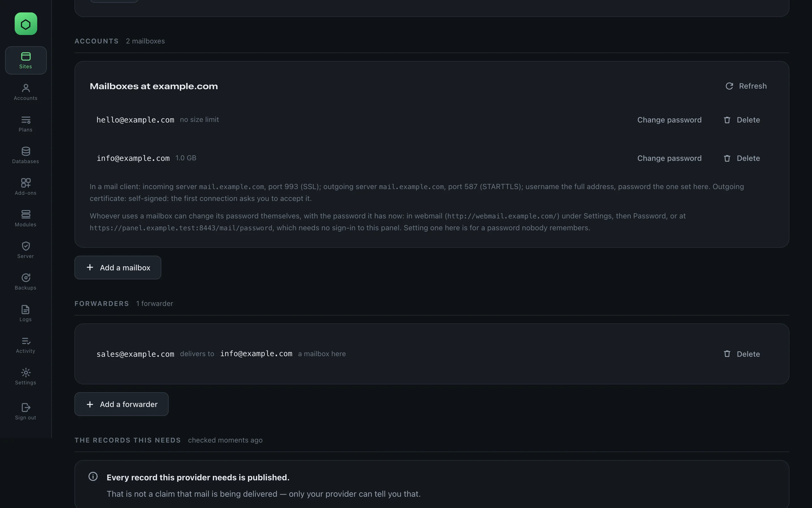
Task: Change password for hello@example.com
Action: 669,120
